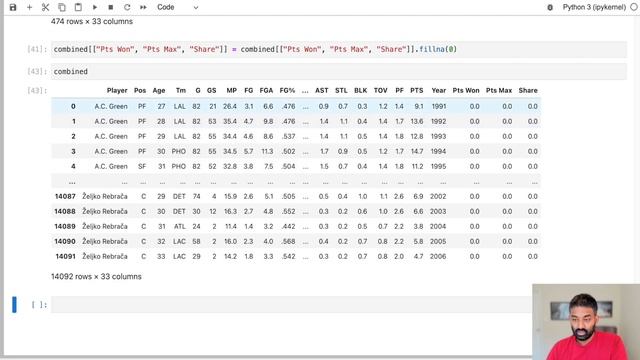
Task: Select the Pos column header
Action: [x=140, y=91]
